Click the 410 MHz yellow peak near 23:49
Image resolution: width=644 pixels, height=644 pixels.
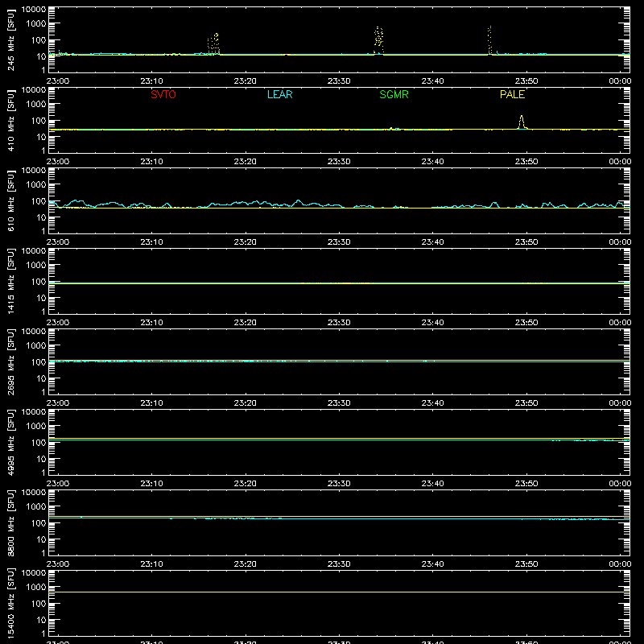[x=522, y=122]
